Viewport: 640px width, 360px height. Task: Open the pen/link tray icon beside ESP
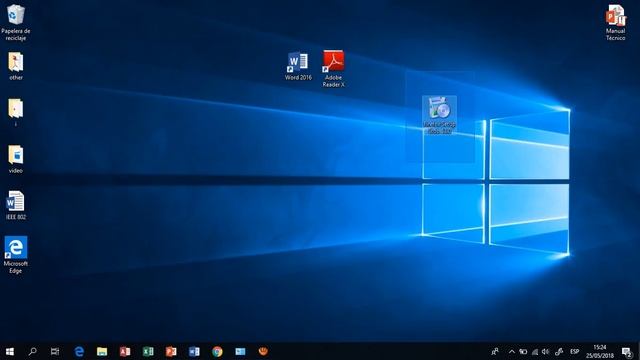(x=559, y=351)
